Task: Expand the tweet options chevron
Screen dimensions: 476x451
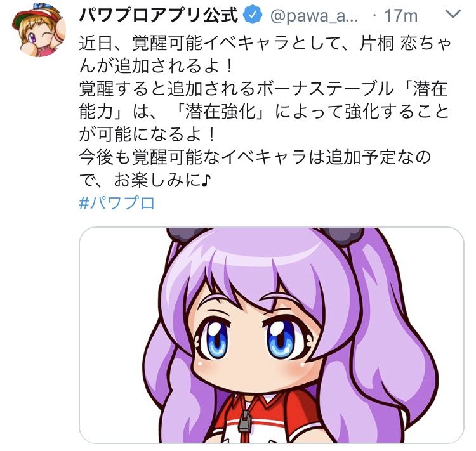Action: pos(453,15)
